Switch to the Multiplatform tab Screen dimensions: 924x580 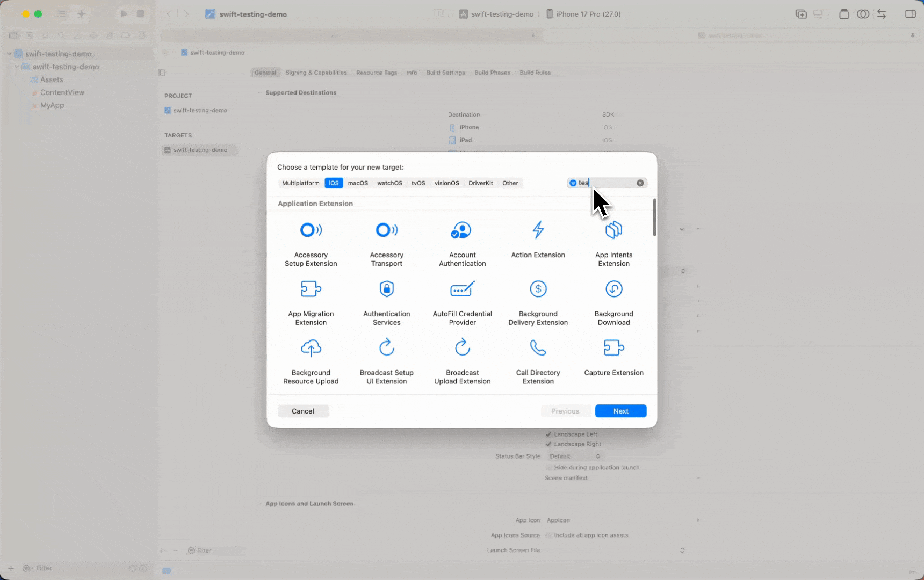click(x=300, y=183)
